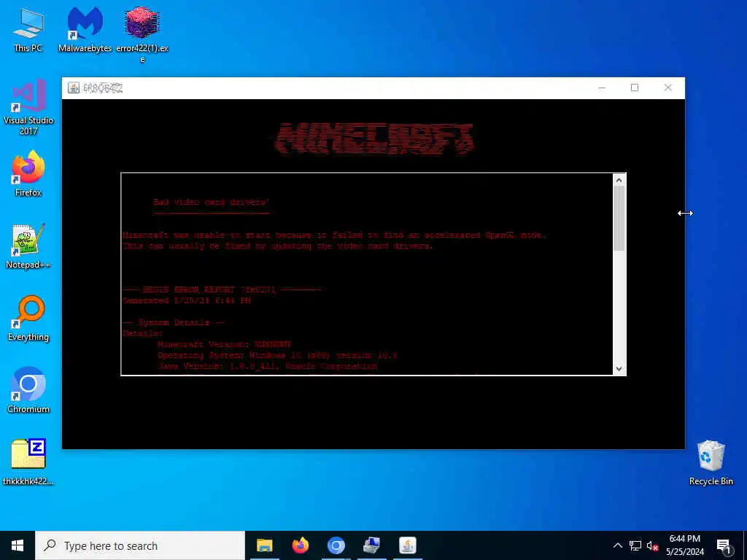The height and width of the screenshot is (560, 747).
Task: Open This PC desktop icon
Action: tap(28, 29)
